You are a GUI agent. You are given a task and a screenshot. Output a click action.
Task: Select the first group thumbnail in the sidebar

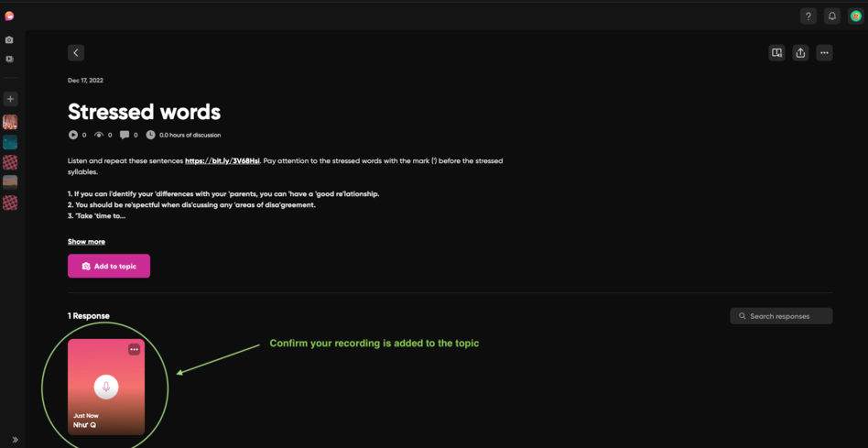pyautogui.click(x=10, y=122)
